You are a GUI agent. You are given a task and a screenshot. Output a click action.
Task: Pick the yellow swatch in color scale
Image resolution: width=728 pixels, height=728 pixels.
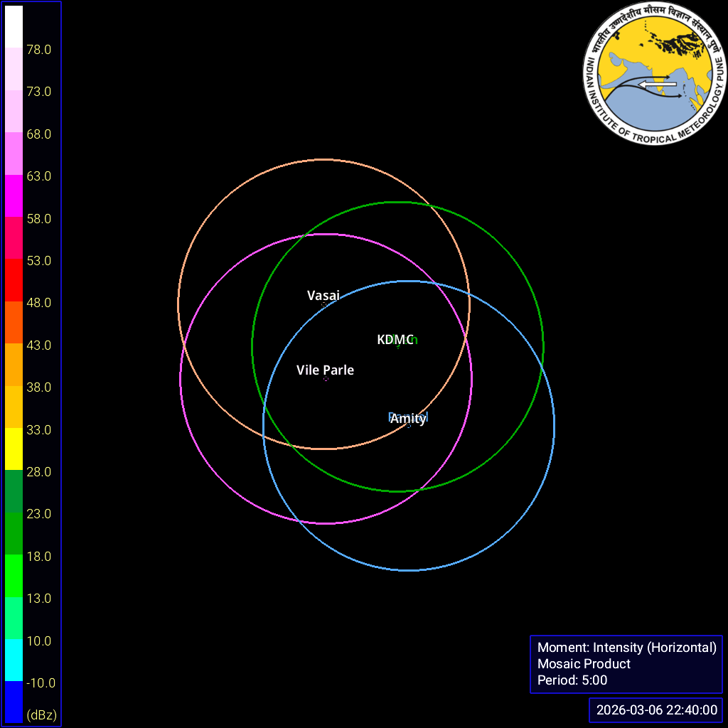pyautogui.click(x=14, y=449)
